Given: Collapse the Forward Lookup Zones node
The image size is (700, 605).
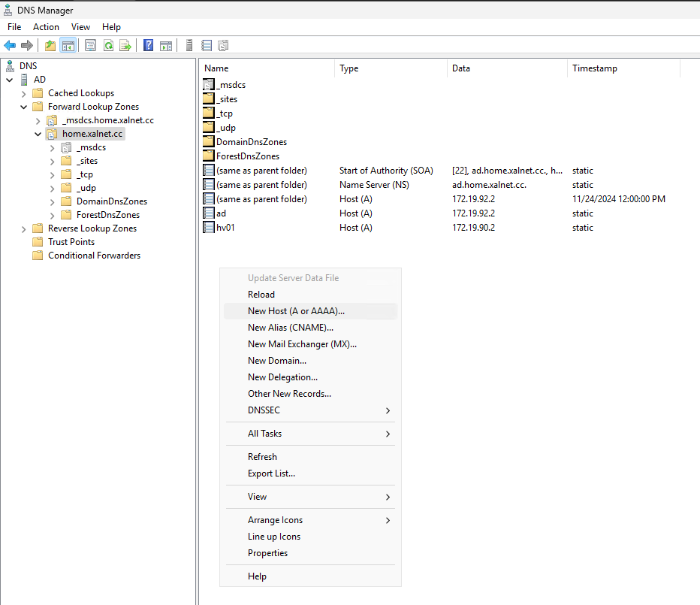Looking at the screenshot, I should click(x=23, y=107).
